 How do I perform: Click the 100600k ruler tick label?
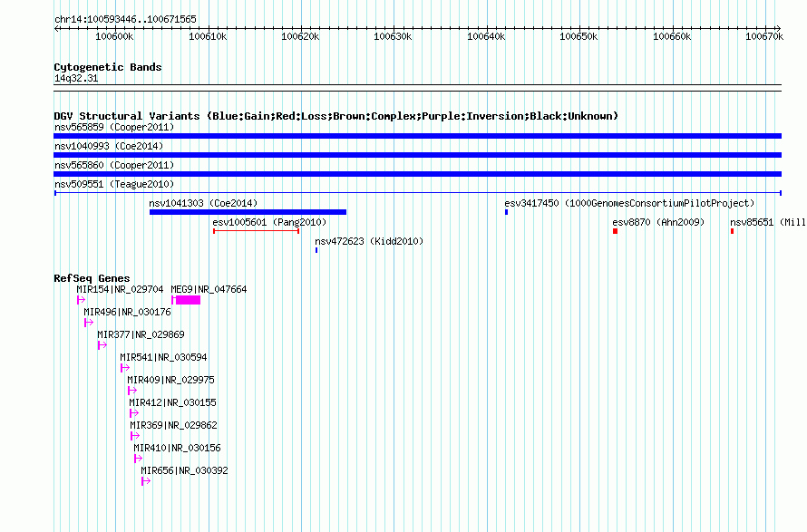click(114, 36)
